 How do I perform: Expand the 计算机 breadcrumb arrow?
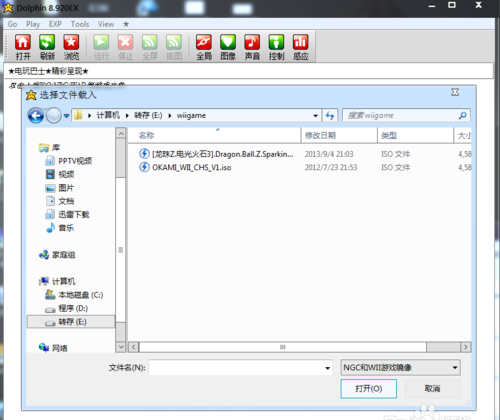[127, 116]
